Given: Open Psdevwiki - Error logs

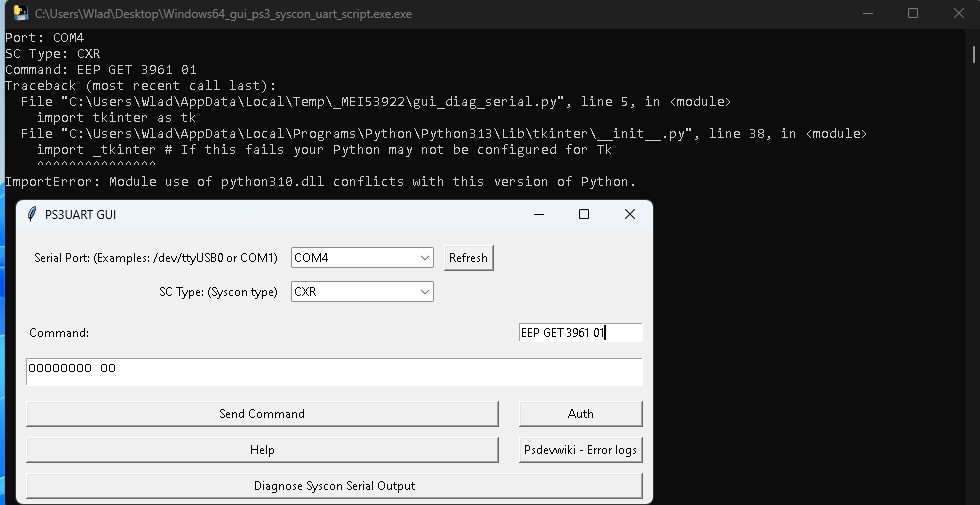Looking at the screenshot, I should click(x=581, y=450).
